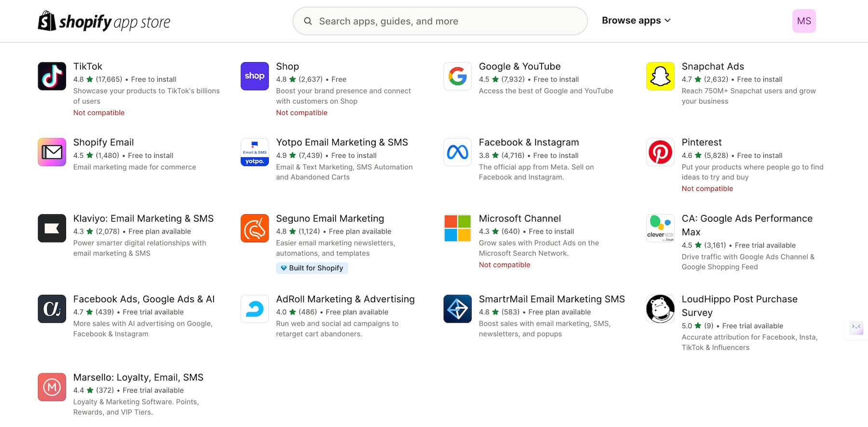The image size is (868, 427).
Task: Open the Facebook & Instagram Meta icon
Action: click(457, 152)
